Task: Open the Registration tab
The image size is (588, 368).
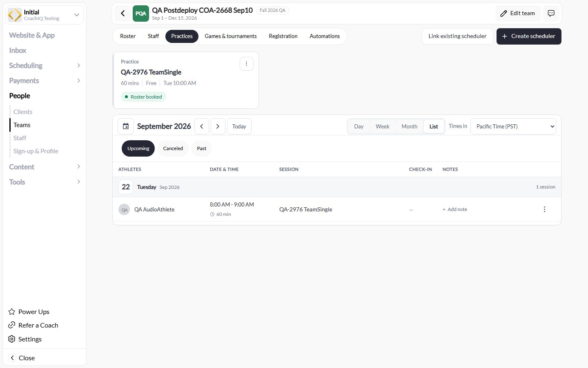Action: coord(283,36)
